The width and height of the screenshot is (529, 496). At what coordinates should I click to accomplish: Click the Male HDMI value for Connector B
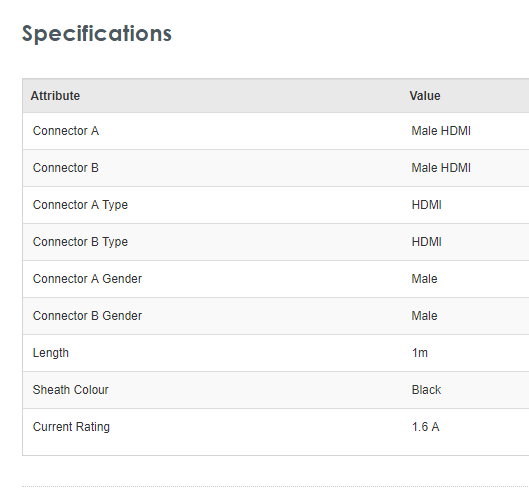coord(441,168)
